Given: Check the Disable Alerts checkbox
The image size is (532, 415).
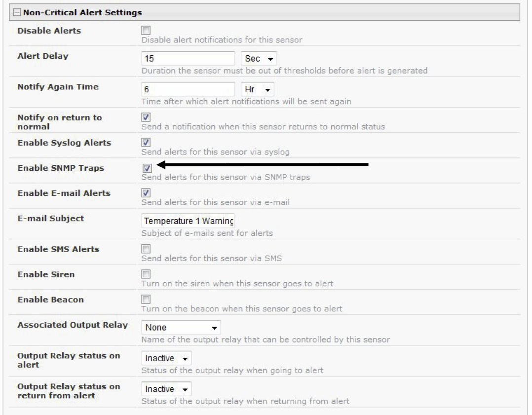Looking at the screenshot, I should 146,30.
